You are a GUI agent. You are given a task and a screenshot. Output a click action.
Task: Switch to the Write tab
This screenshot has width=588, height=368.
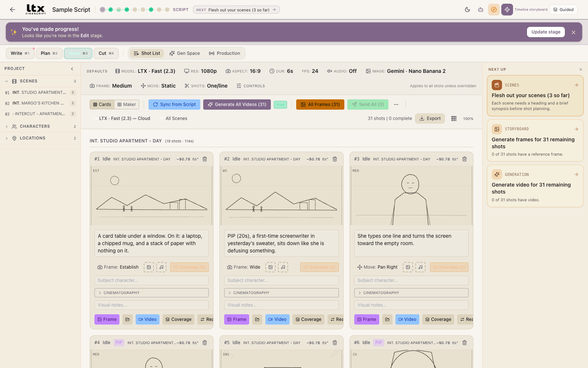coord(20,53)
